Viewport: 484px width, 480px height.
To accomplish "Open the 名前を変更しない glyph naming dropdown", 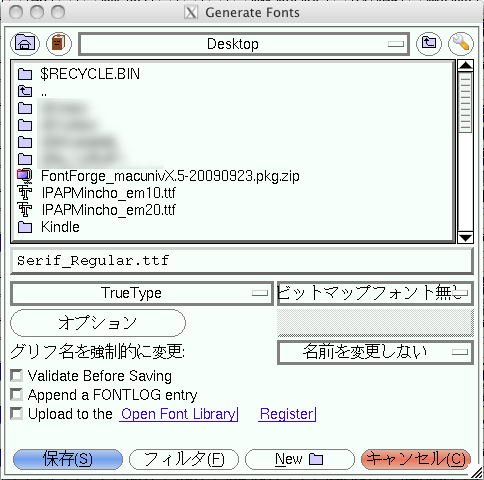I will pos(375,352).
